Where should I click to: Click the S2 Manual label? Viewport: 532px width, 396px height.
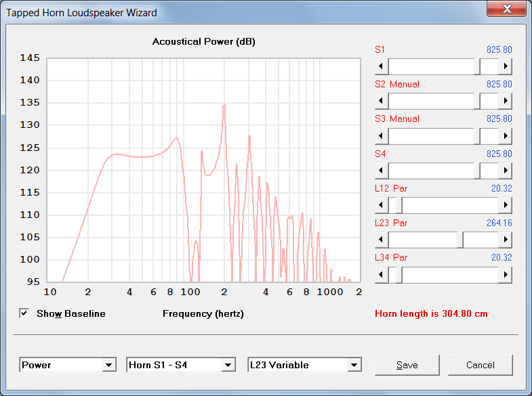[x=397, y=84]
